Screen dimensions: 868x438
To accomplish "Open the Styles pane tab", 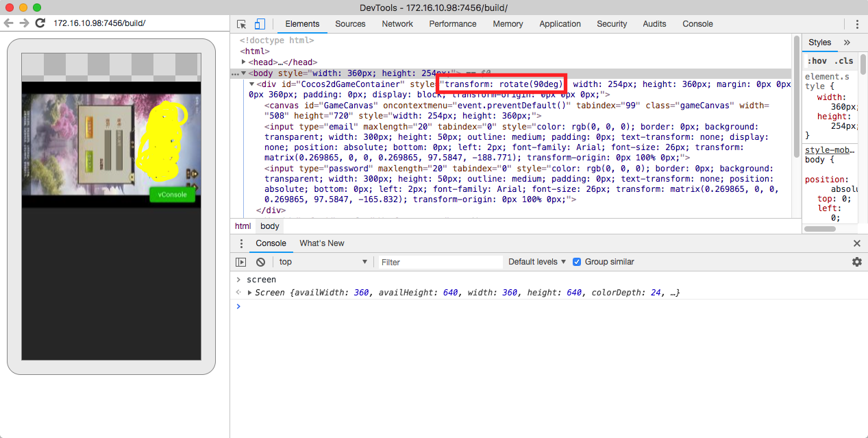I will coord(819,42).
